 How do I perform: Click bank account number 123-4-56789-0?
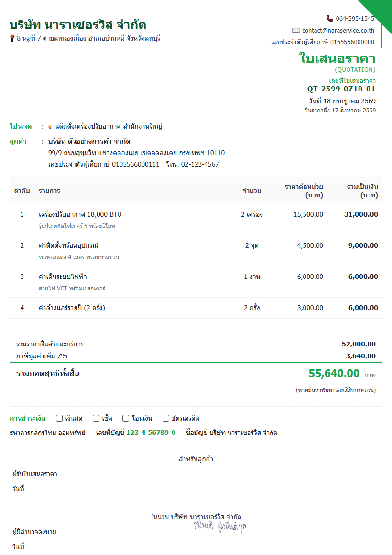pos(151,433)
